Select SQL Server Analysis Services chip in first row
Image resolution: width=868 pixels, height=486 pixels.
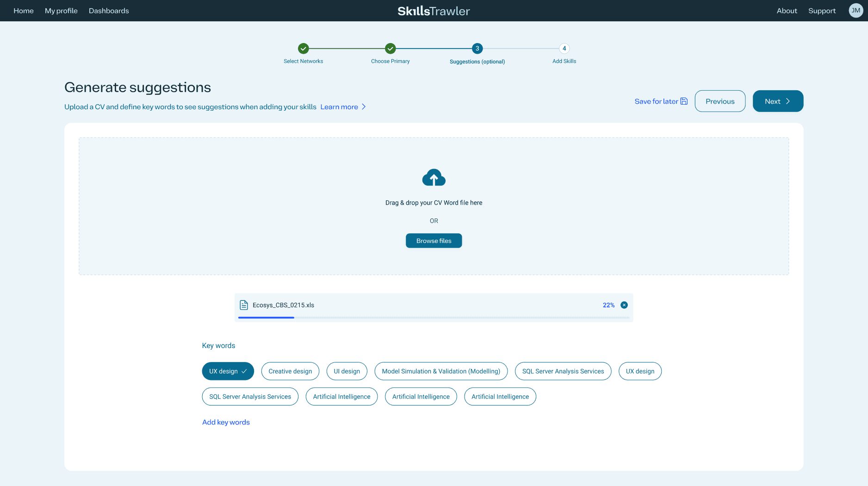[563, 371]
